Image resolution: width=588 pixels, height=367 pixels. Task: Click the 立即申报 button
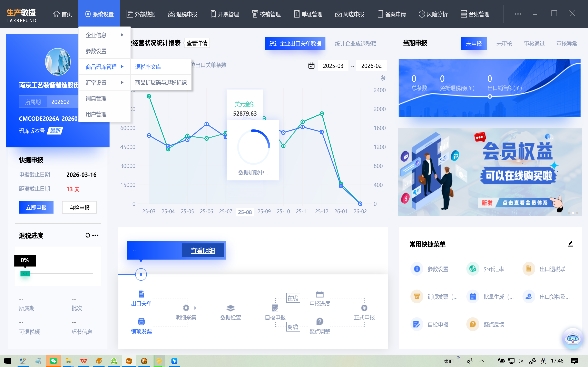coord(36,208)
